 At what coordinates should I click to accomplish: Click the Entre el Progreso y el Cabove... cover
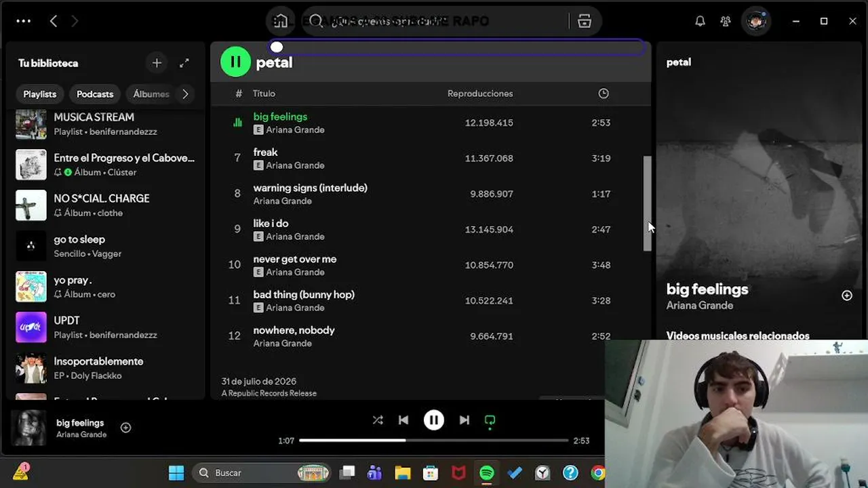click(31, 165)
